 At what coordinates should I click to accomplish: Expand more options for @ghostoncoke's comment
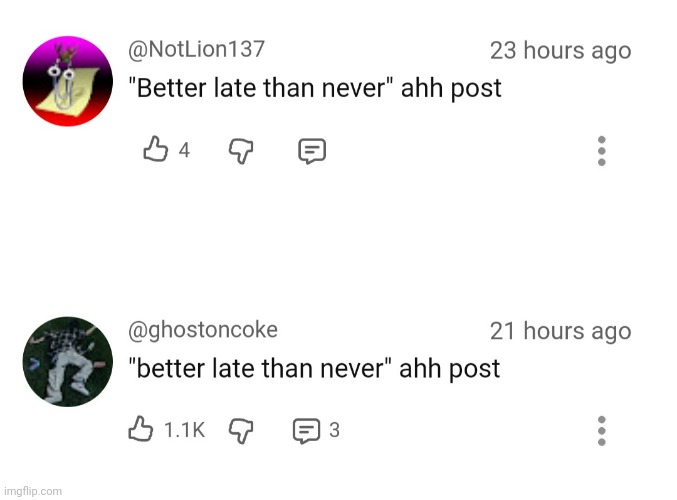tap(601, 431)
